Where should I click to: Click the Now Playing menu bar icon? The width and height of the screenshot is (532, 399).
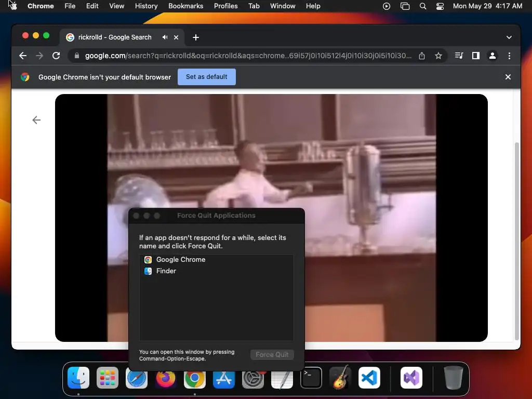tap(387, 6)
